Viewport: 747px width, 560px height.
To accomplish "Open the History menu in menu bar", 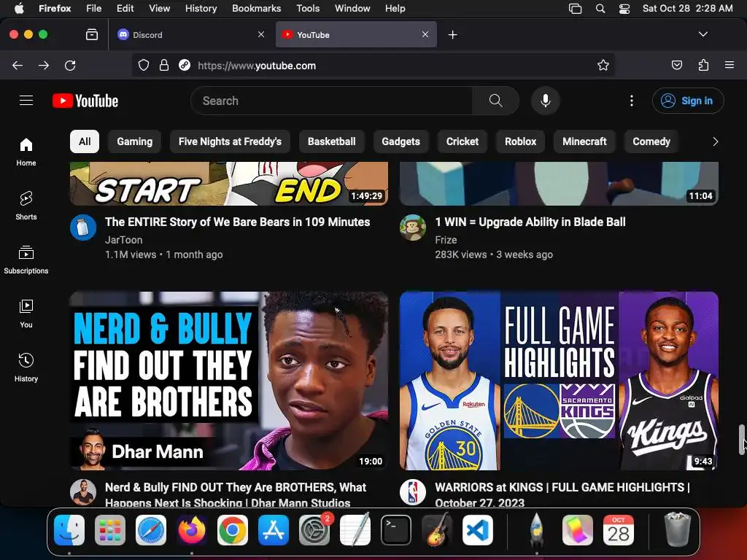I will pos(201,8).
